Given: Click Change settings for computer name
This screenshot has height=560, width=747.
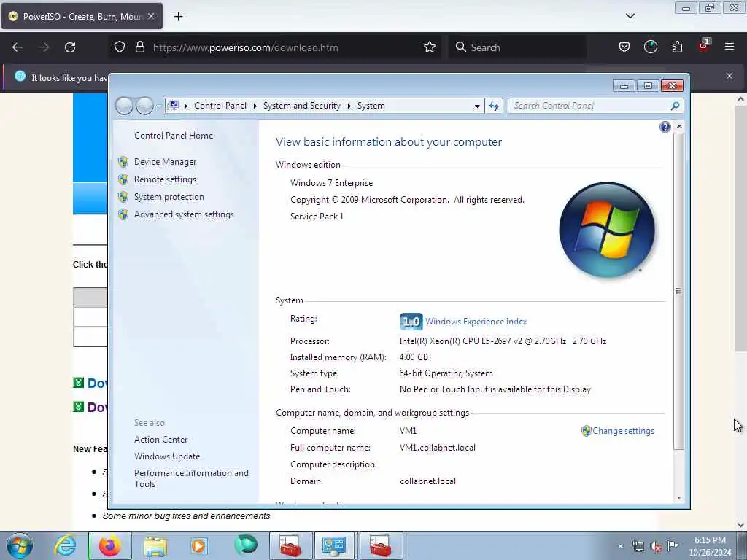Looking at the screenshot, I should click(623, 431).
